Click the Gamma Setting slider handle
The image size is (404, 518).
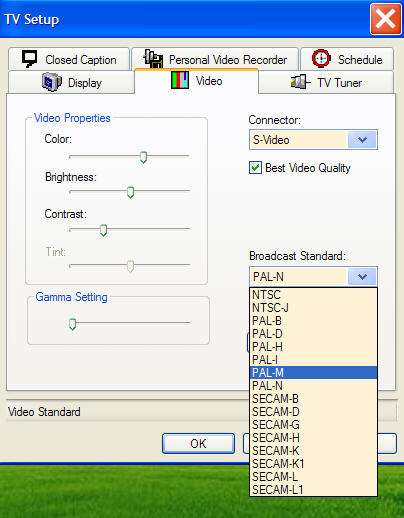click(x=72, y=324)
